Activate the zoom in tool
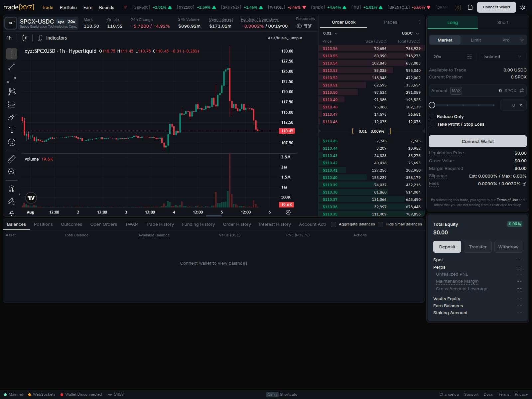The image size is (532, 399). click(12, 172)
